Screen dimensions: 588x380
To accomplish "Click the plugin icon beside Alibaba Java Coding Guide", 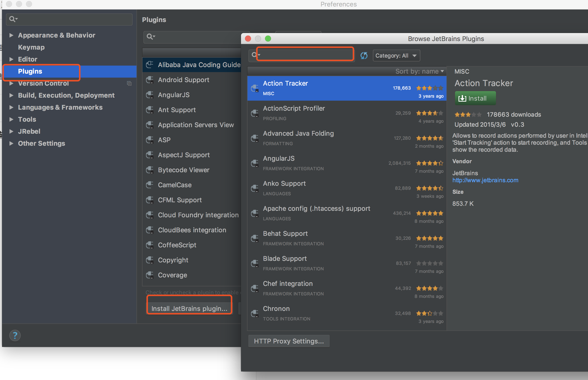I will tap(150, 65).
